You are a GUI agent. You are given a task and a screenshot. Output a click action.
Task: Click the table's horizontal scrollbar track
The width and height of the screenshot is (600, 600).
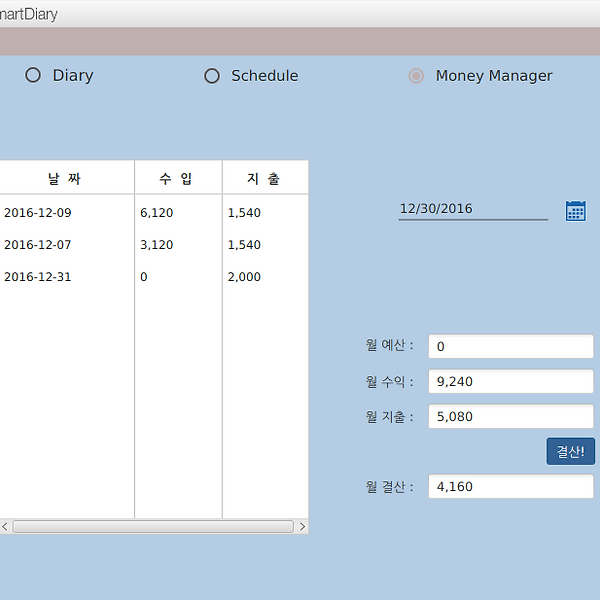point(152,526)
